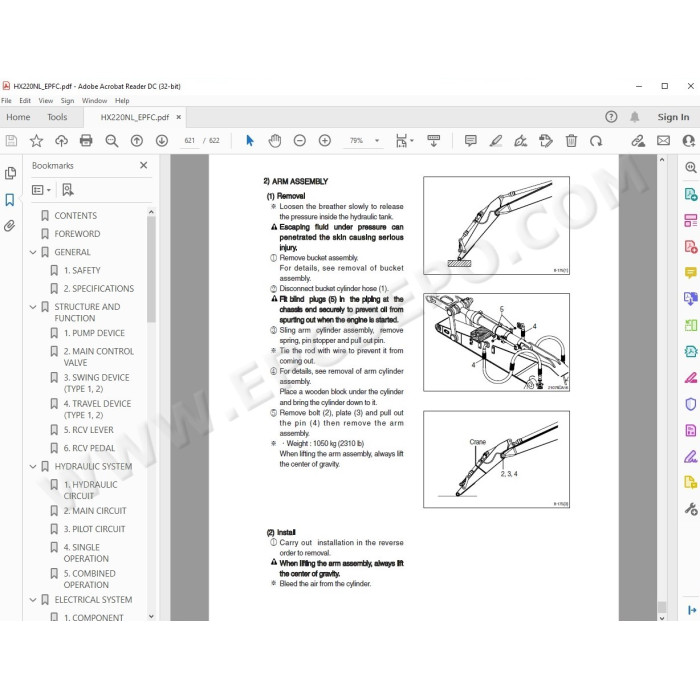Open search tool in right pane
Viewport: 700px width, 700px height.
coord(691,167)
